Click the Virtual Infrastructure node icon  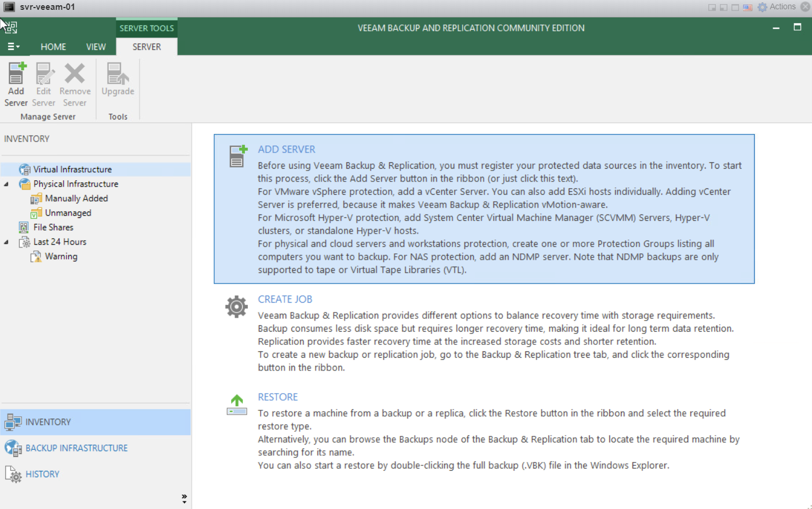[24, 169]
